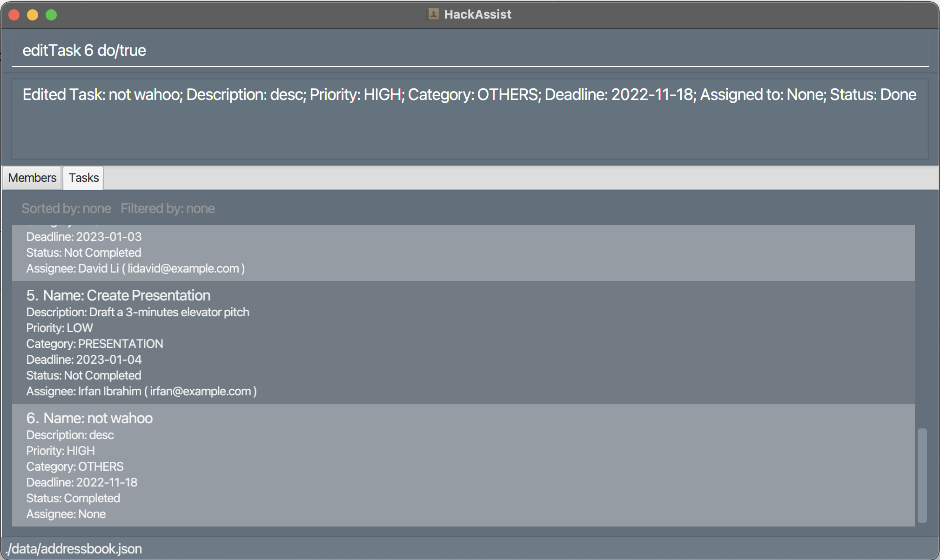Click the command input field

tap(470, 50)
